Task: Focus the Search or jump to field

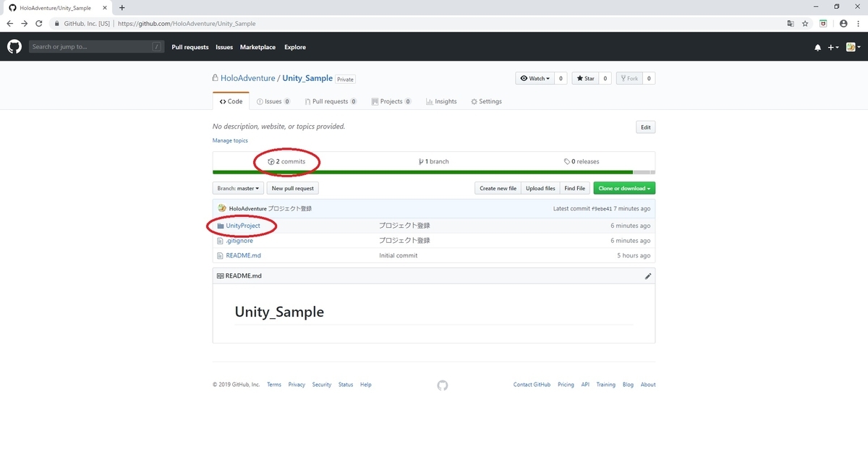Action: pos(97,47)
